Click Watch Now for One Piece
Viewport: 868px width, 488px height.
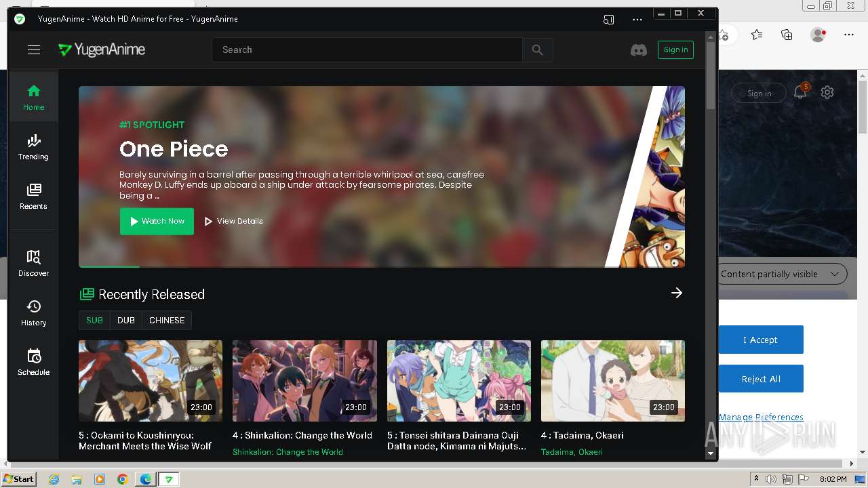pyautogui.click(x=157, y=221)
